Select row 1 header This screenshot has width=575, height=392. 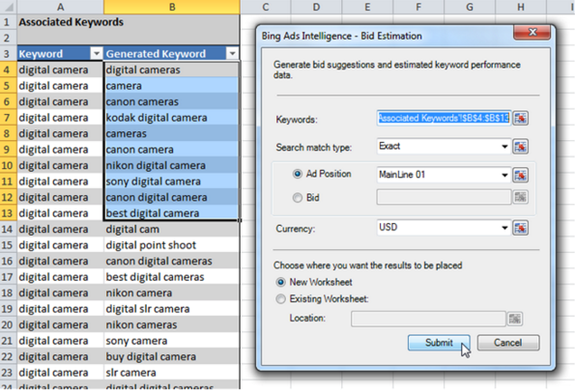coord(8,22)
